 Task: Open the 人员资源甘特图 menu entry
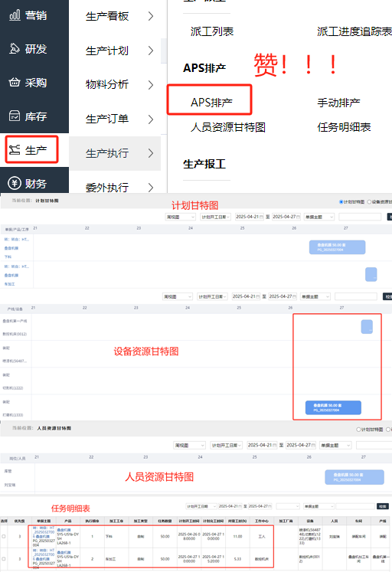click(228, 127)
